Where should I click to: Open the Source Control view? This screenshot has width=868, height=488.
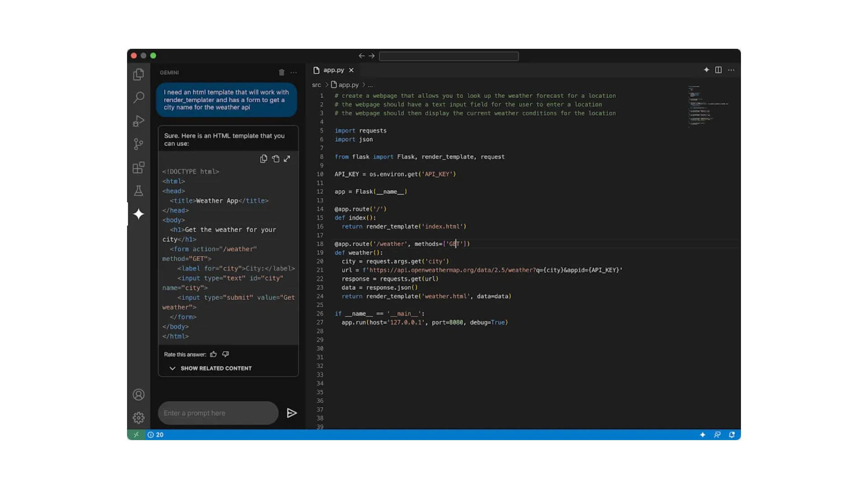tap(139, 144)
